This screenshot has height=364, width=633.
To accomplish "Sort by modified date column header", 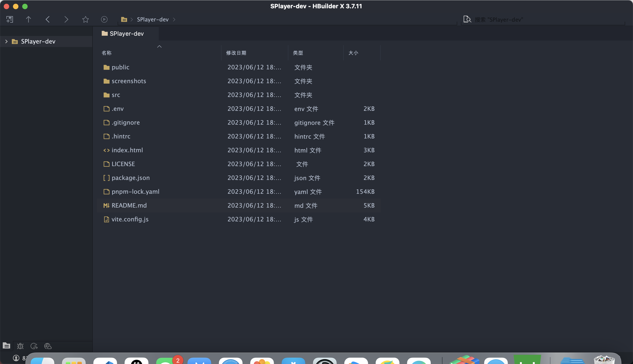I will coord(236,53).
